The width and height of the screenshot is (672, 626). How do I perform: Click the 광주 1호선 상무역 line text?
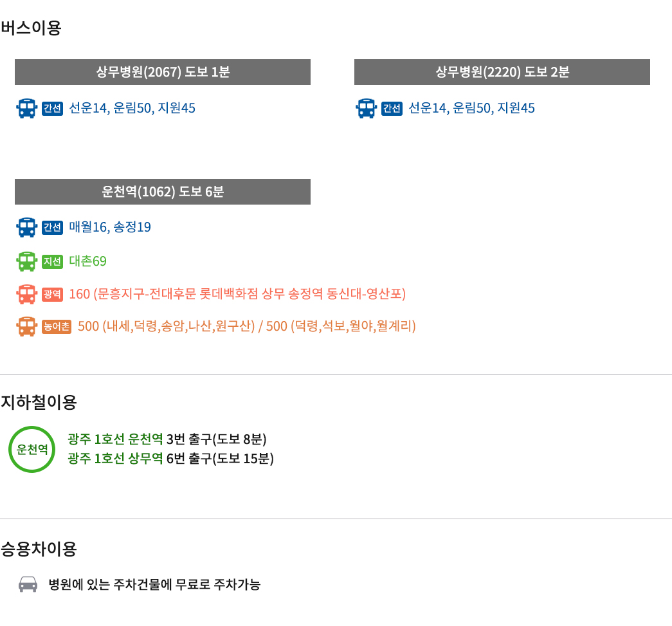[115, 459]
